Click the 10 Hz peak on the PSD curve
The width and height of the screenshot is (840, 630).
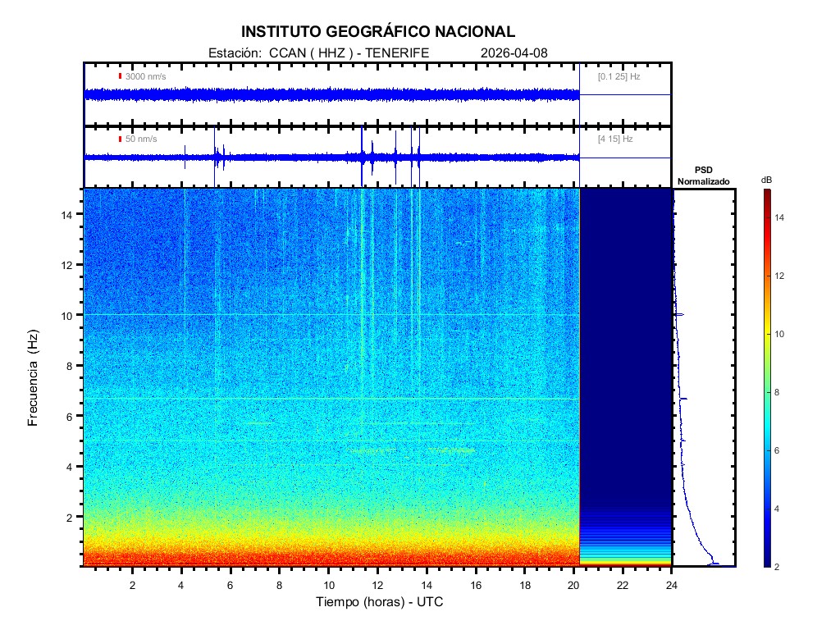point(680,314)
